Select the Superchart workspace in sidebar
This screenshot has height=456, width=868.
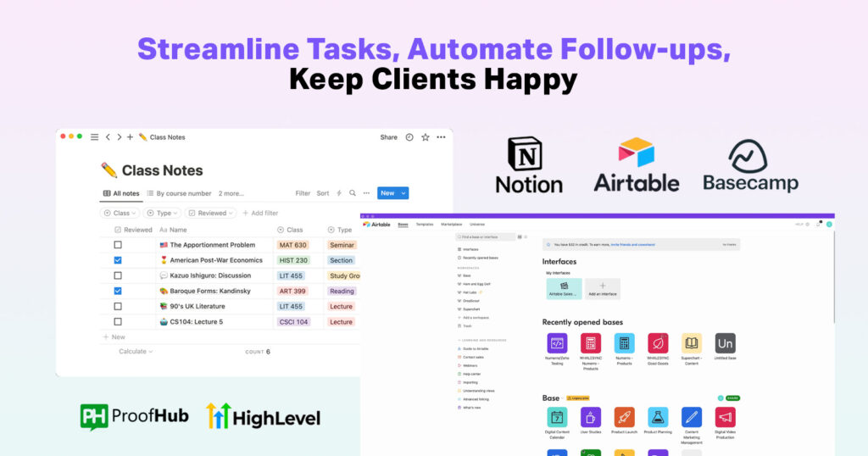click(x=469, y=309)
